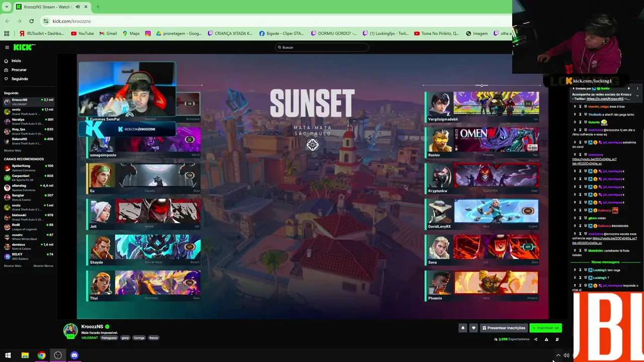Open the Maps bookmark

click(131, 34)
